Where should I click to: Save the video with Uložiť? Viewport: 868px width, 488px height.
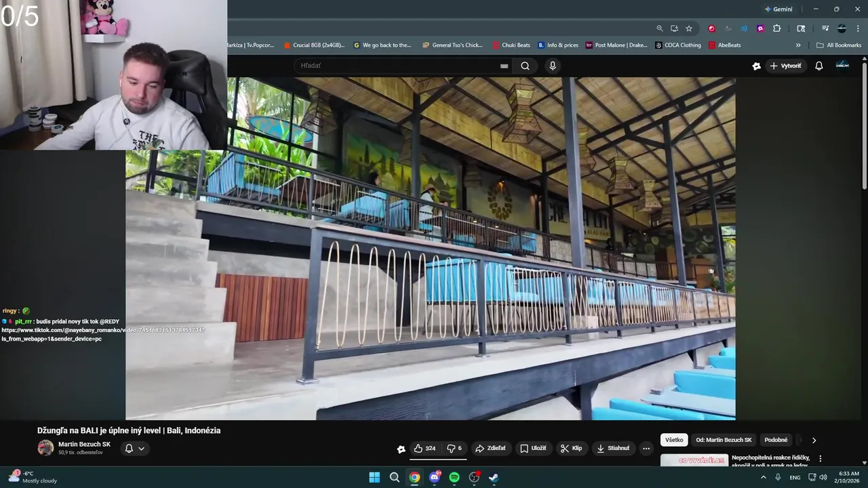click(x=533, y=448)
